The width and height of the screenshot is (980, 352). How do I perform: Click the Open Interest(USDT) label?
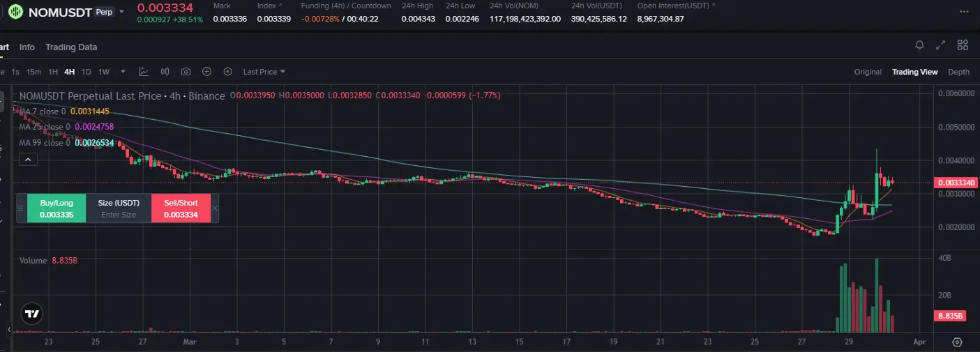click(672, 6)
